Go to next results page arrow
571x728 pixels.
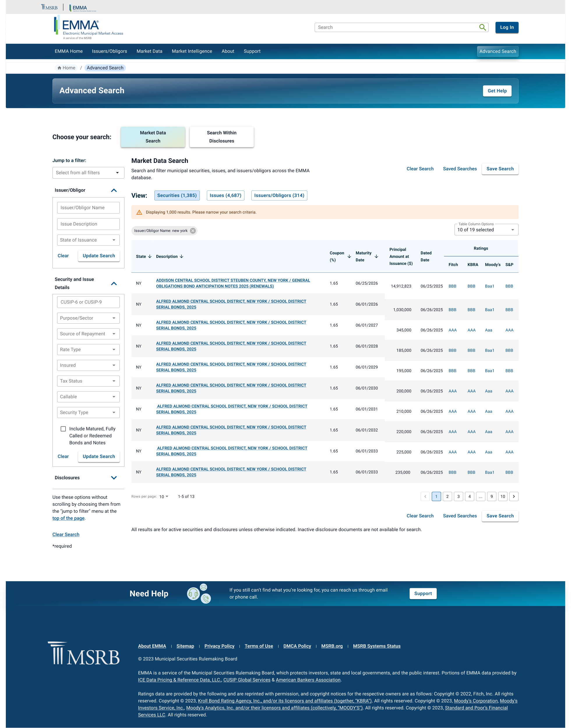point(514,496)
